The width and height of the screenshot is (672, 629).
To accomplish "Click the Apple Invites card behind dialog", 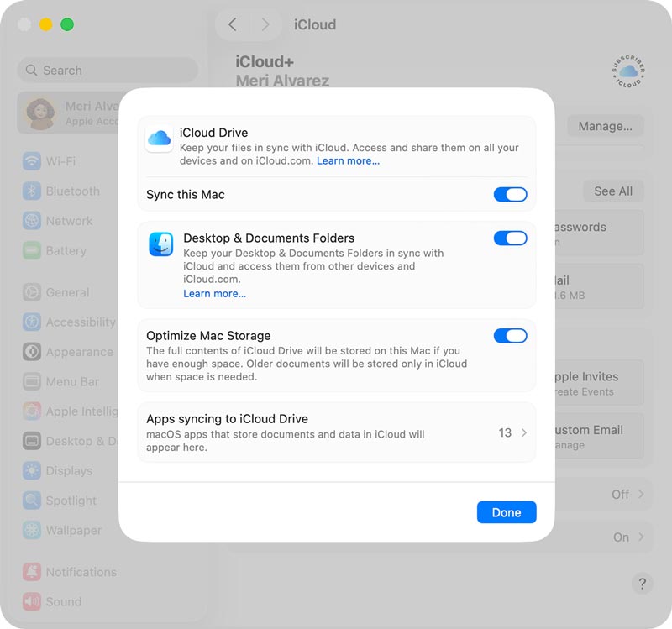I will [x=599, y=383].
